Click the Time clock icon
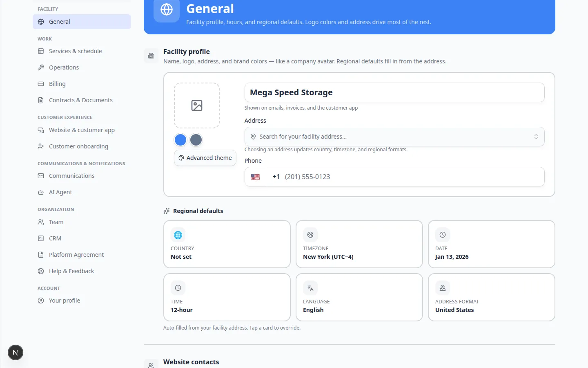 (178, 288)
